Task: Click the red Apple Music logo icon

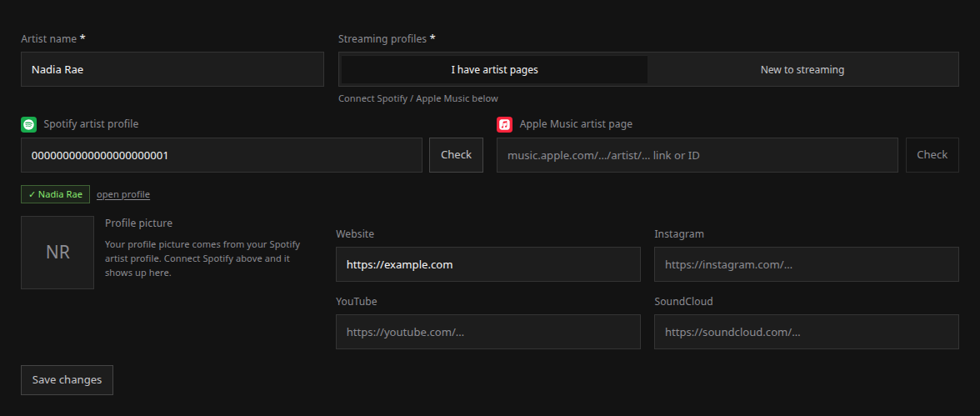Action: [x=504, y=124]
